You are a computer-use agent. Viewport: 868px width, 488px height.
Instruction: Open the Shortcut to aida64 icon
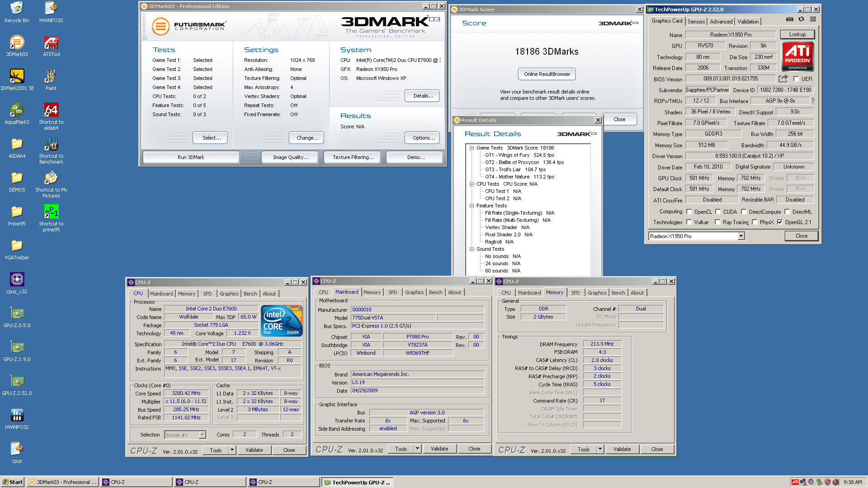click(51, 117)
